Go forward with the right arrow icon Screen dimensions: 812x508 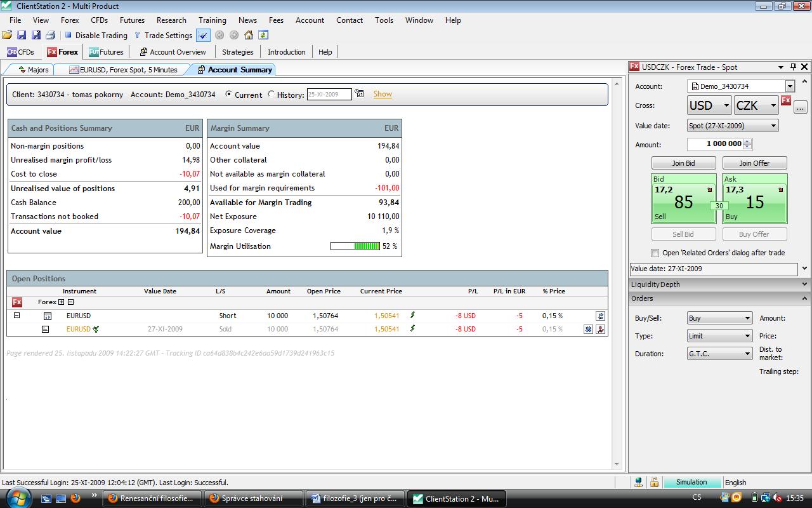234,35
